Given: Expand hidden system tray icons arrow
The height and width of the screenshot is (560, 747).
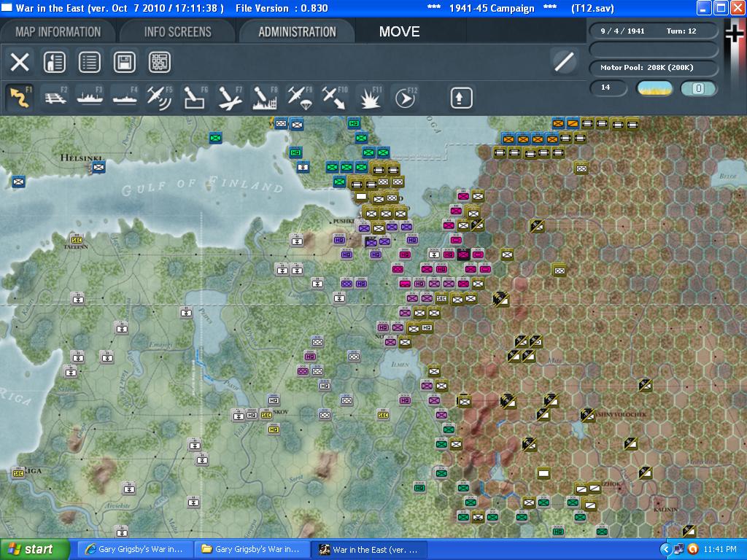Looking at the screenshot, I should pyautogui.click(x=665, y=550).
